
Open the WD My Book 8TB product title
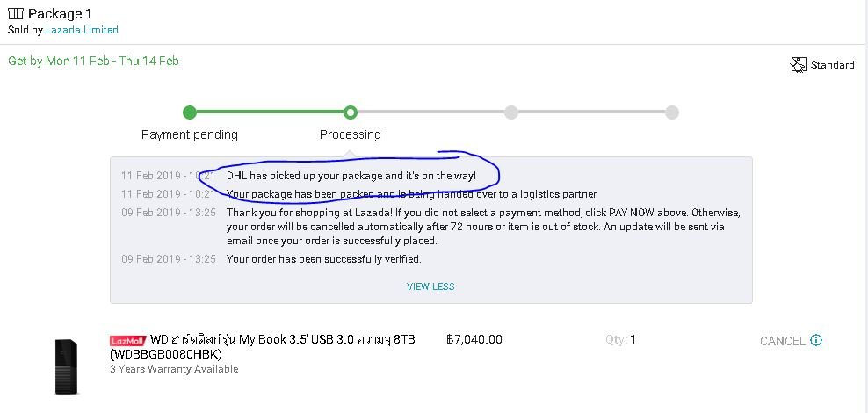263,346
